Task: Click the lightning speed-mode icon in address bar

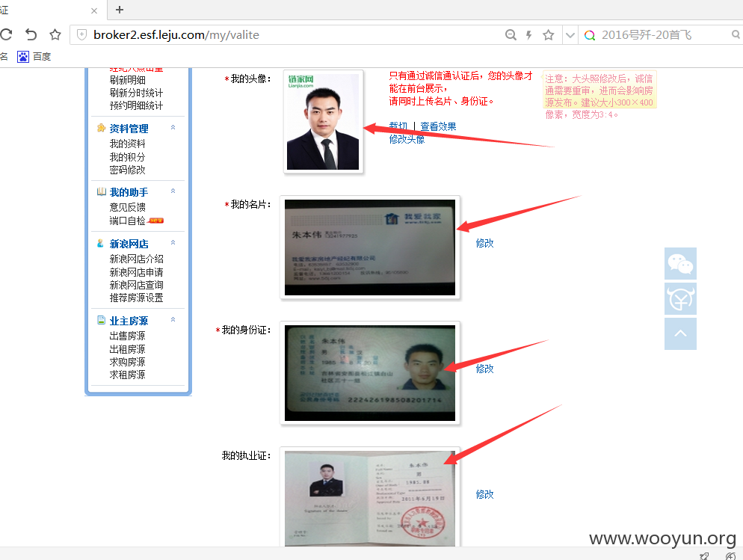Action: coord(528,34)
